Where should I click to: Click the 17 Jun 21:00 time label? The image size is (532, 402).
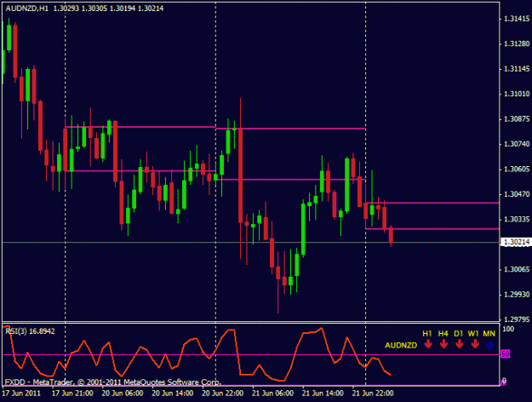(72, 393)
